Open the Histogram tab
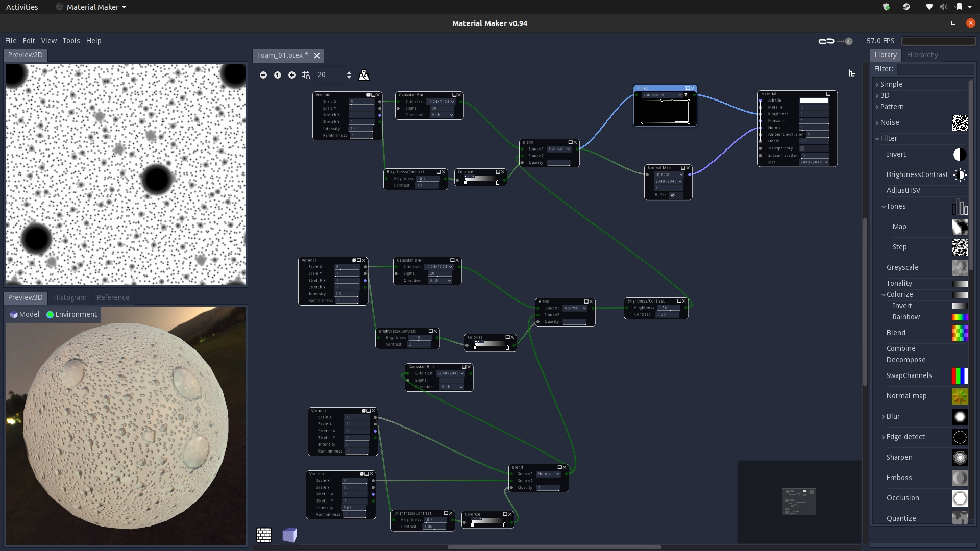The image size is (980, 551). coord(69,297)
